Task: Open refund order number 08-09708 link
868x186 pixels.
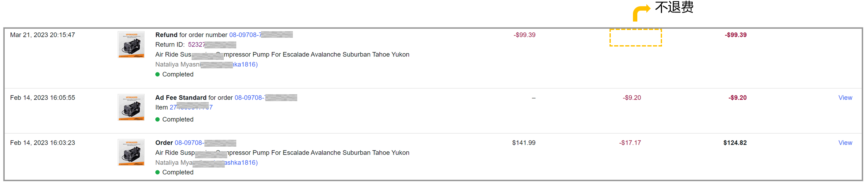Action: (x=261, y=35)
